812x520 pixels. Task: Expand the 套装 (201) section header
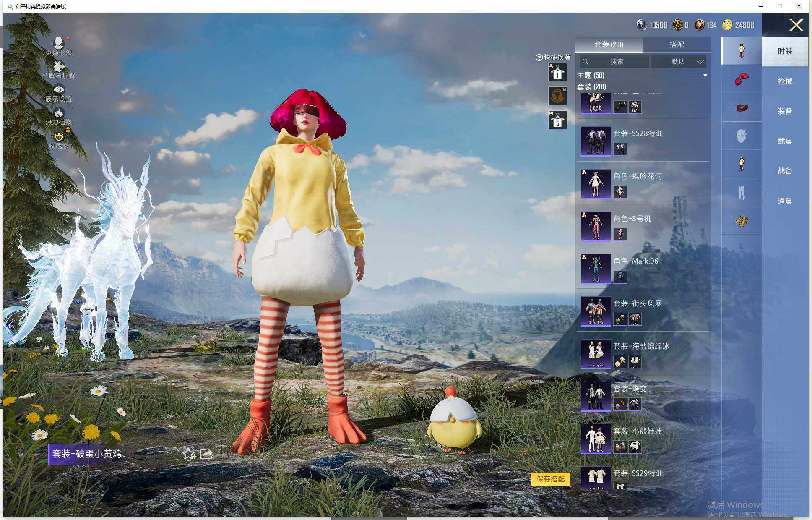(592, 87)
